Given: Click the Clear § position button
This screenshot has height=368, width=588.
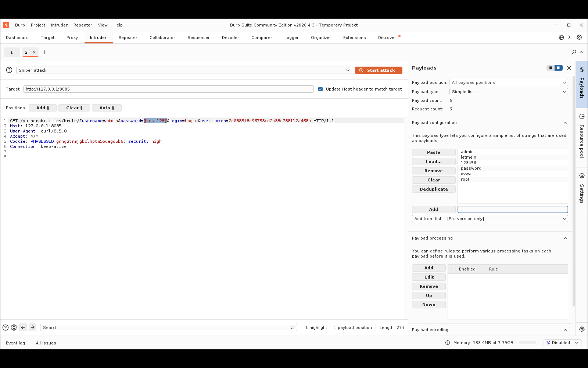Looking at the screenshot, I should [74, 108].
